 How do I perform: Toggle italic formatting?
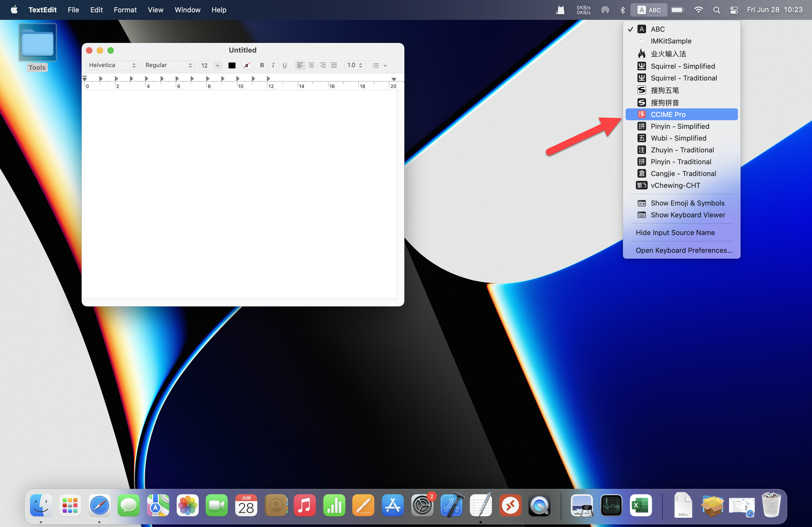(273, 65)
